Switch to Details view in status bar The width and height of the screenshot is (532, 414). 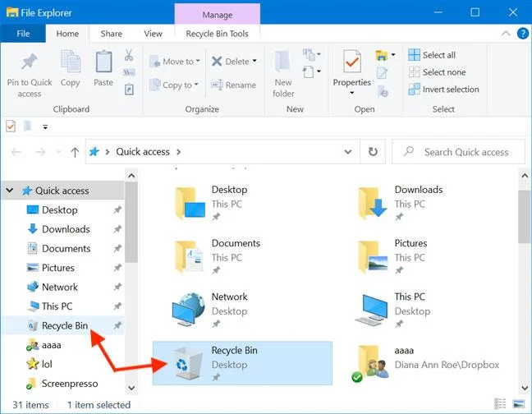click(x=500, y=404)
